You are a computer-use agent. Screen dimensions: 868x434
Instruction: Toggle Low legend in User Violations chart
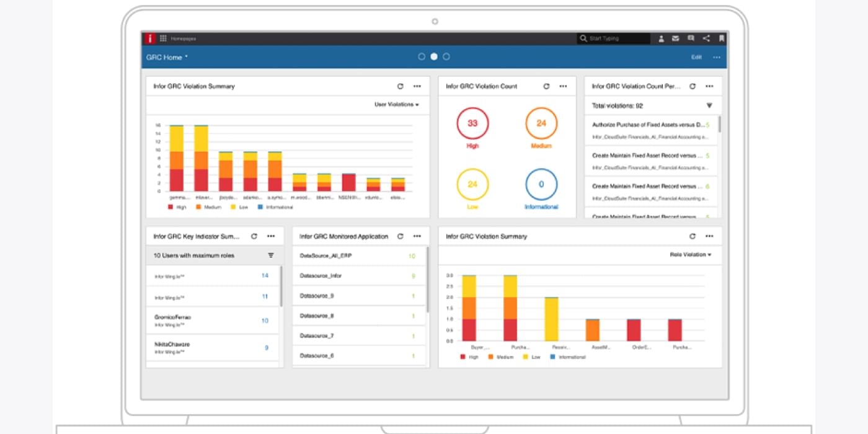[240, 207]
